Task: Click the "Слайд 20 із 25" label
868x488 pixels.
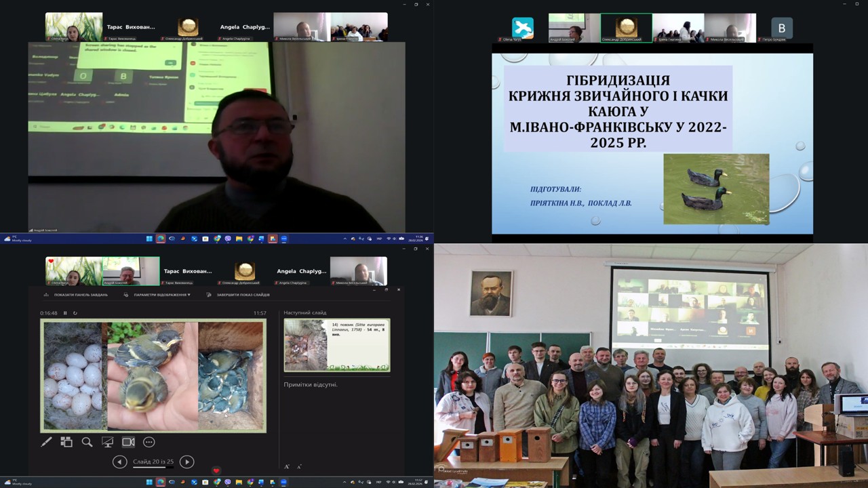Action: click(x=153, y=462)
